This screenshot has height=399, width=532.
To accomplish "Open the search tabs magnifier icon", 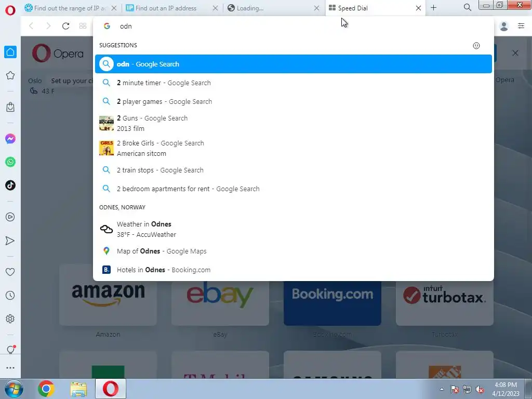I will tap(467, 7).
